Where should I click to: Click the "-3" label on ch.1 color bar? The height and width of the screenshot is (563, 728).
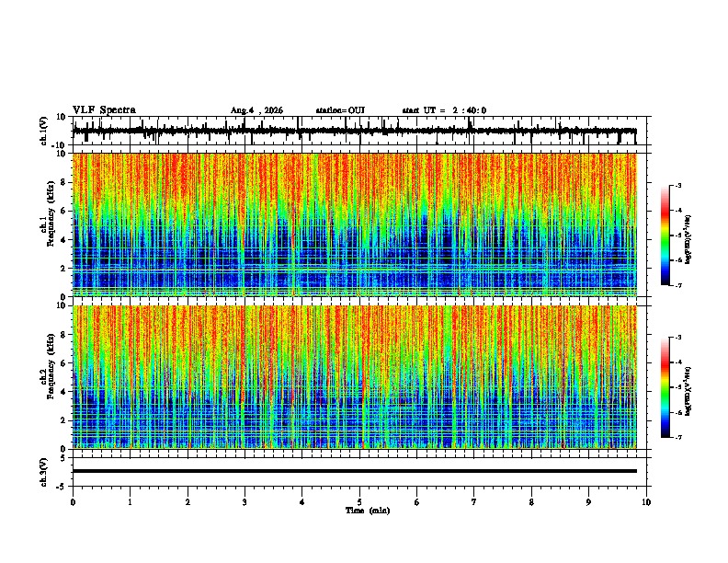tap(677, 185)
